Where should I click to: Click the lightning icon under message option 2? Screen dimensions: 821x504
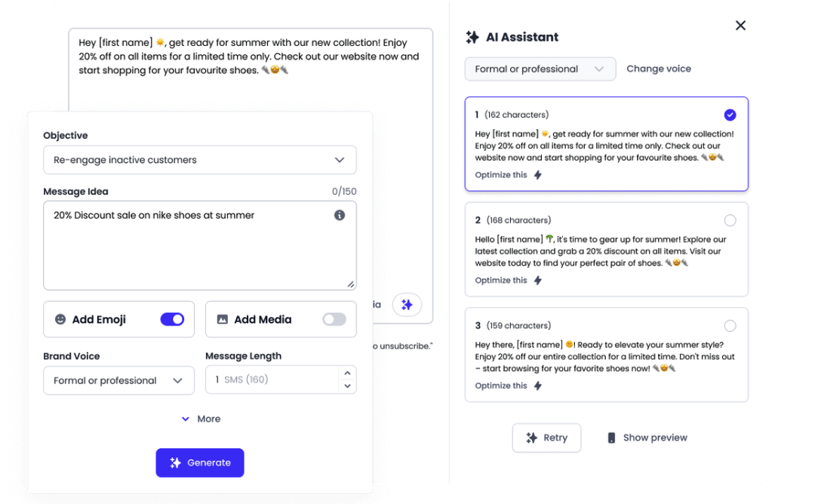pos(538,281)
